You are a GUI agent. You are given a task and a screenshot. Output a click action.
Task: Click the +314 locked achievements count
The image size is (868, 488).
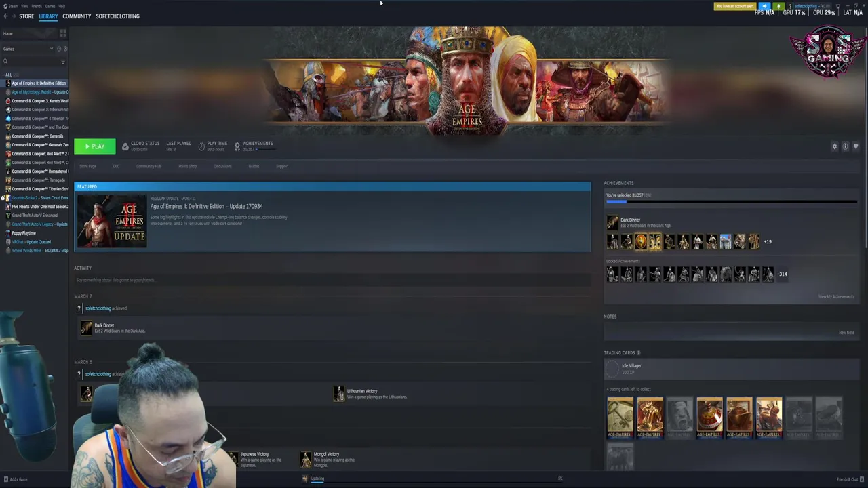(x=782, y=274)
